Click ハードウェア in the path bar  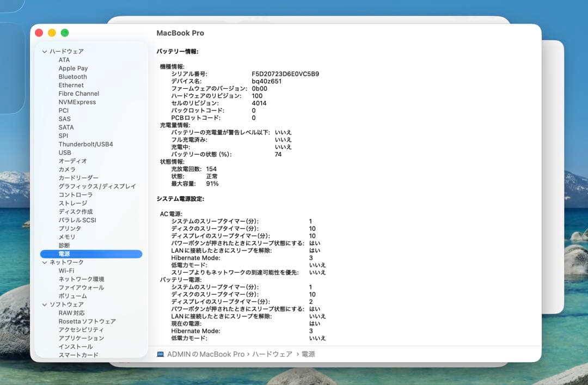(272, 354)
